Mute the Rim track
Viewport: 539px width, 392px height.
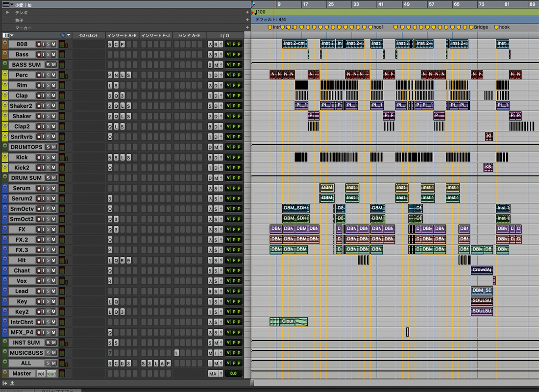pyautogui.click(x=53, y=85)
